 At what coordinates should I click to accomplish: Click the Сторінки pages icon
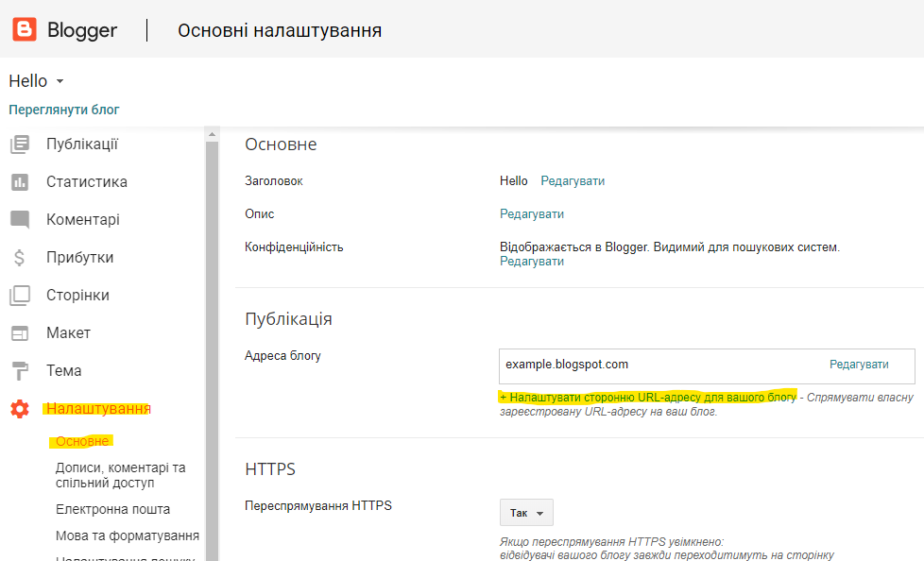[x=20, y=296]
